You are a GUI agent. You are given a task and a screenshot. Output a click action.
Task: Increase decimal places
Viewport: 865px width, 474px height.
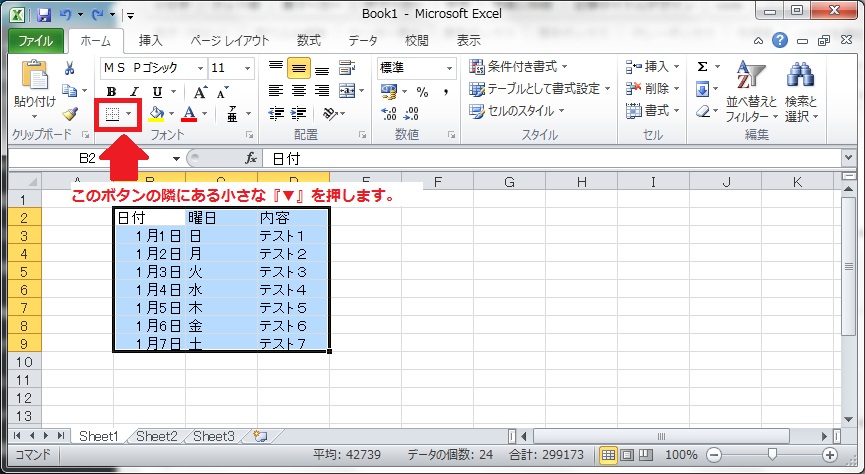(389, 114)
